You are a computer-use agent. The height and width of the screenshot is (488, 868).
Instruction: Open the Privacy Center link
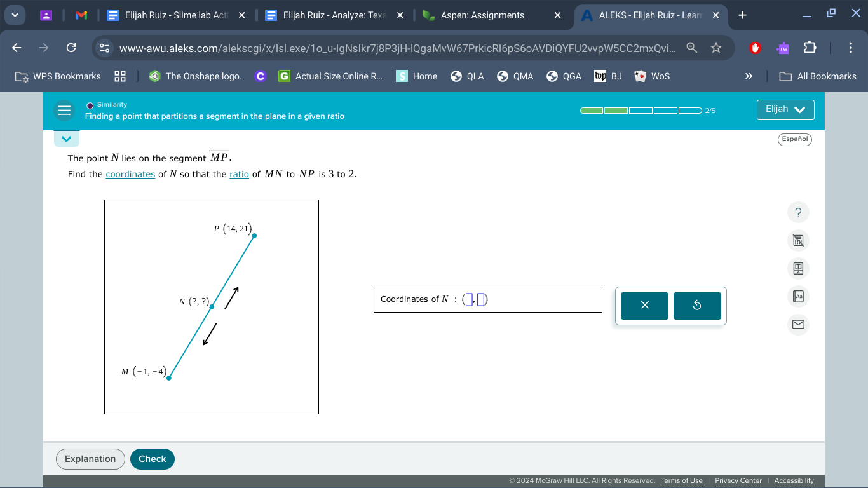pyautogui.click(x=738, y=480)
